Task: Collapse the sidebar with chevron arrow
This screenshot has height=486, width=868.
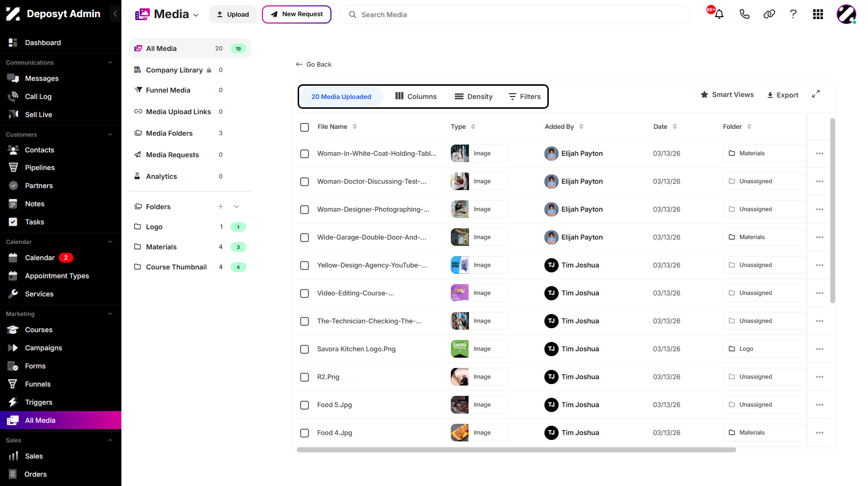Action: click(x=115, y=14)
